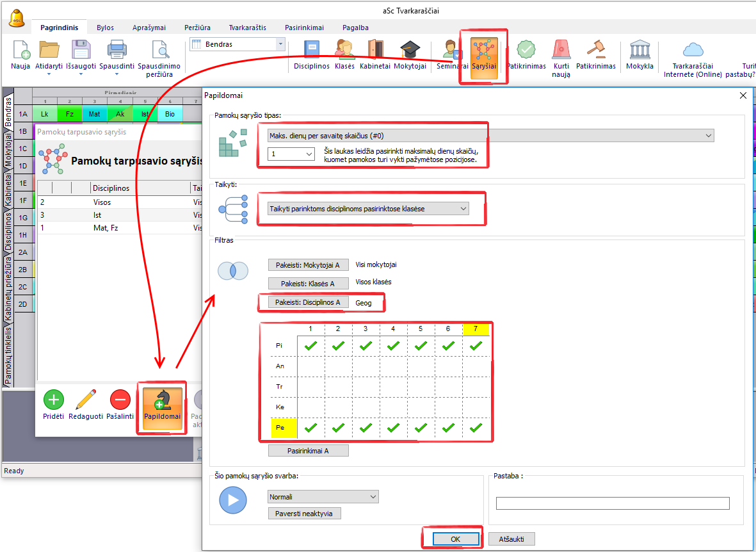Open the Peržiūra ribbon tab
Screen dimensions: 756x552
197,28
